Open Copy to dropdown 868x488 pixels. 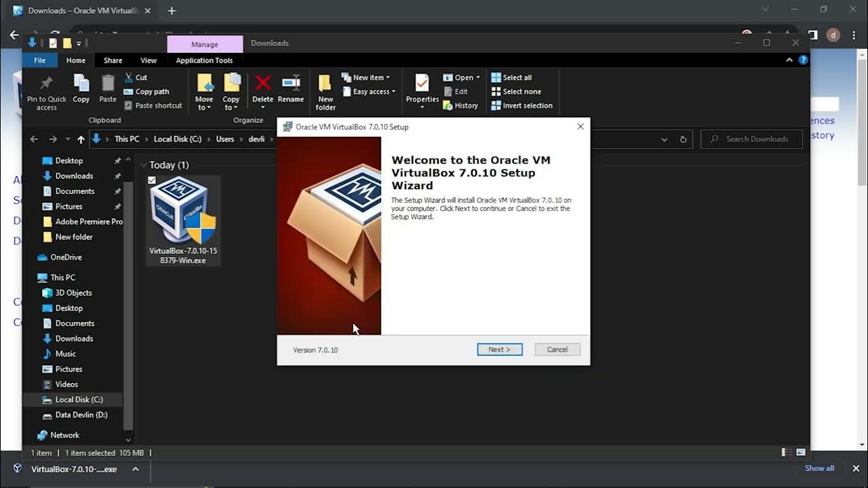pos(231,92)
